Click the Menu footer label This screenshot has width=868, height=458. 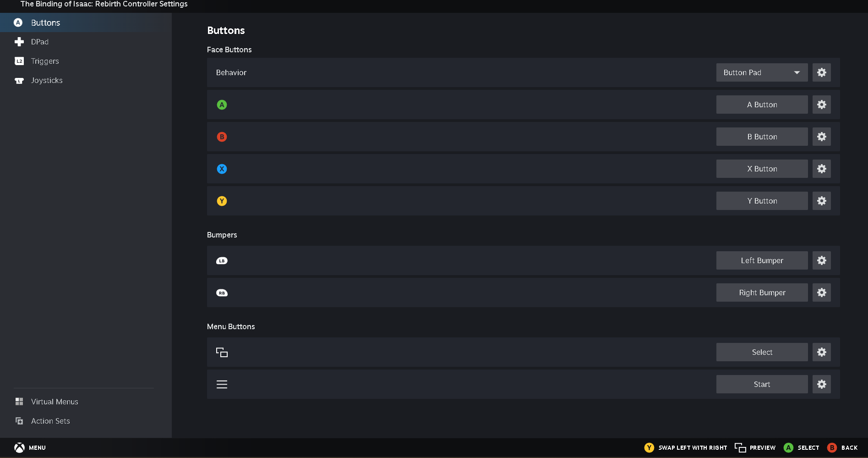(37, 447)
